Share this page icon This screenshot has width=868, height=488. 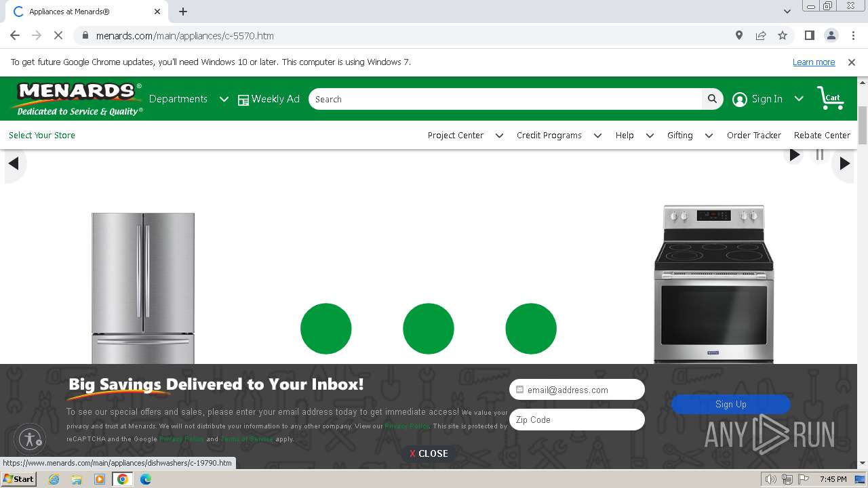tap(761, 35)
